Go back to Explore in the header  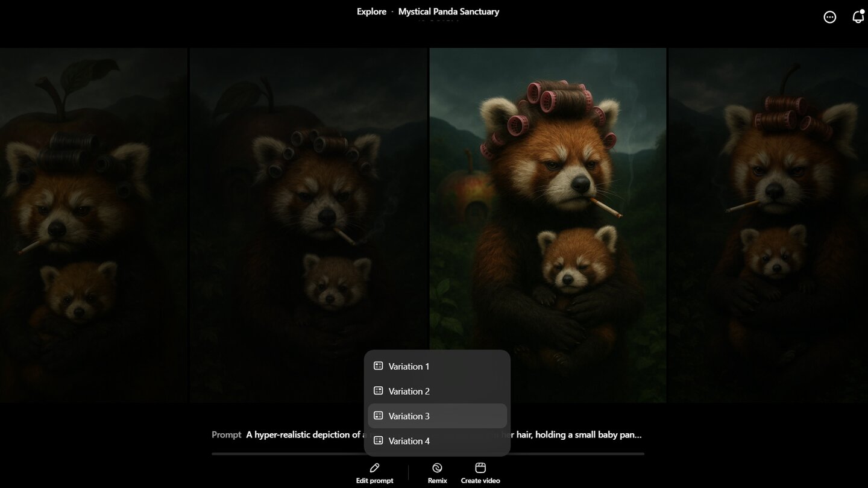pyautogui.click(x=371, y=11)
